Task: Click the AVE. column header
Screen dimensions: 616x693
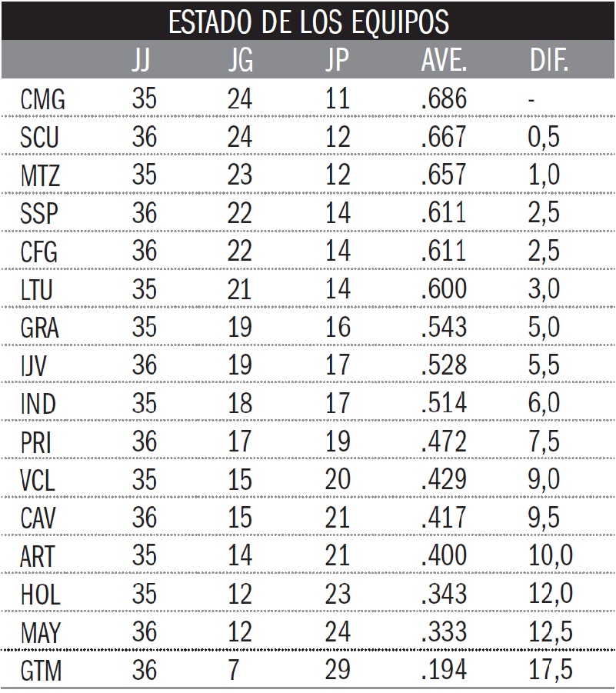Action: click(x=444, y=59)
